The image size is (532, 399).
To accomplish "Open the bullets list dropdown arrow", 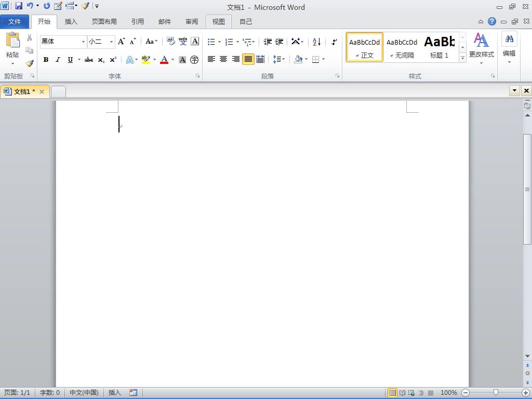I will pos(220,42).
